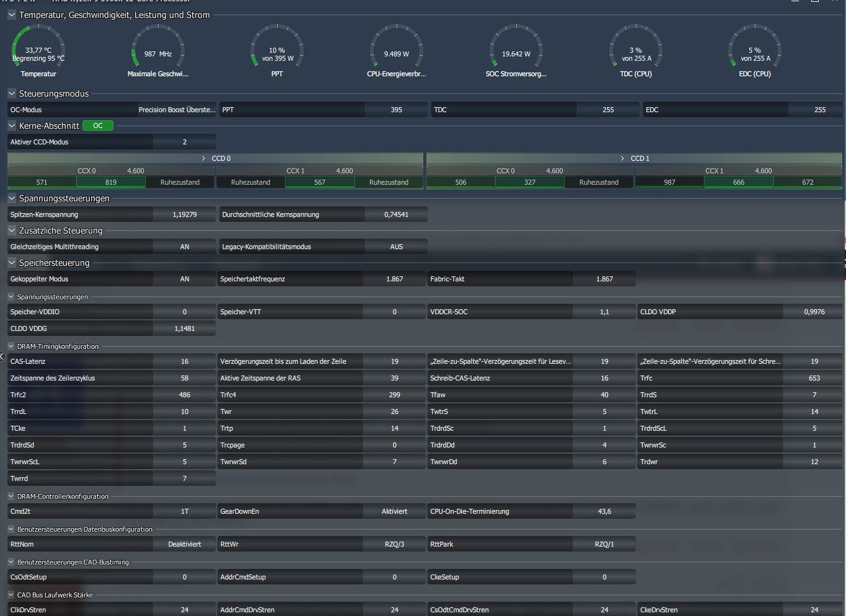Click CPU-On-Die-Terminierung value 43,6
The image size is (846, 616).
coord(604,511)
